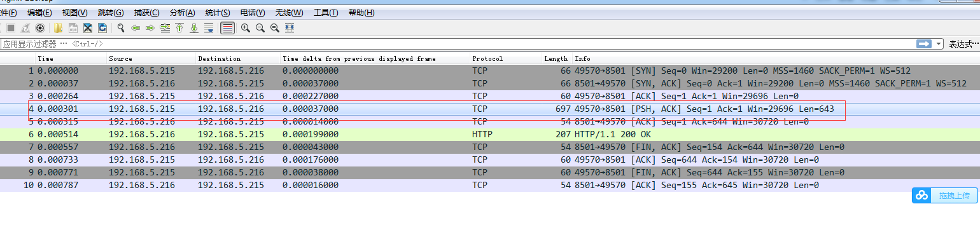Select packet 9 FIN, ACK Seq=644 row

490,172
